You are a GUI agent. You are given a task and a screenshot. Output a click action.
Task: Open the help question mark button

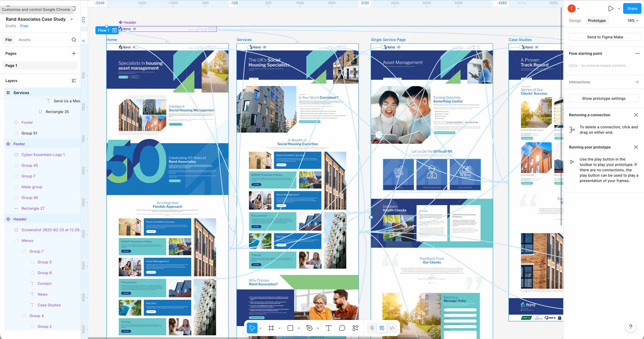(x=630, y=327)
